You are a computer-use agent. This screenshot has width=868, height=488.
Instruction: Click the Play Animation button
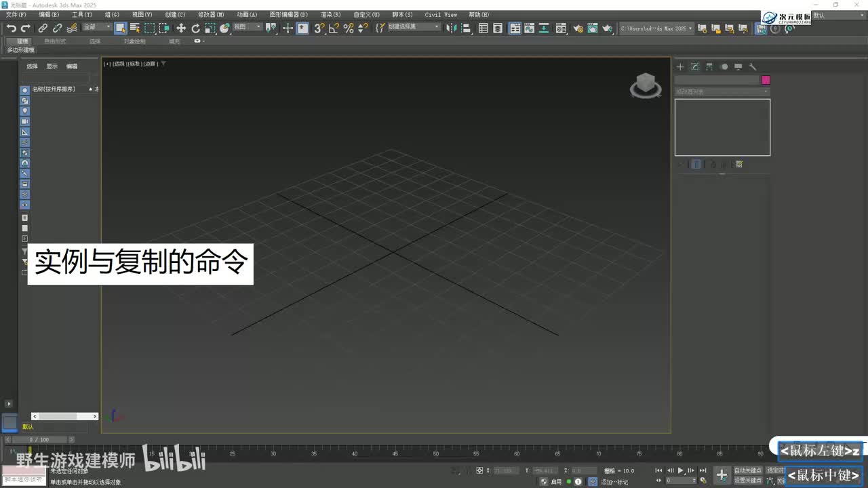pyautogui.click(x=680, y=470)
